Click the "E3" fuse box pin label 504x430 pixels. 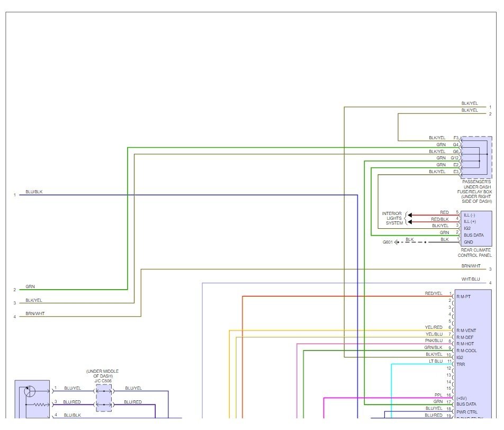pos(456,172)
